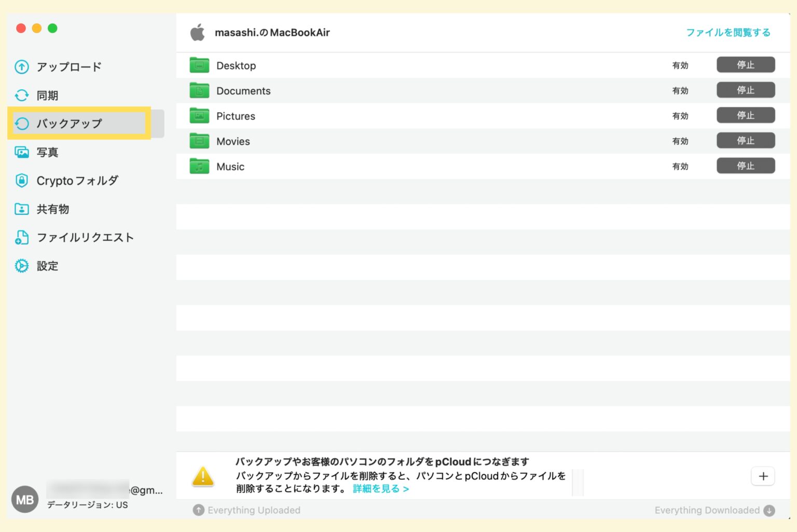Open the 詳細を見る link
The height and width of the screenshot is (532, 797).
[x=381, y=489]
